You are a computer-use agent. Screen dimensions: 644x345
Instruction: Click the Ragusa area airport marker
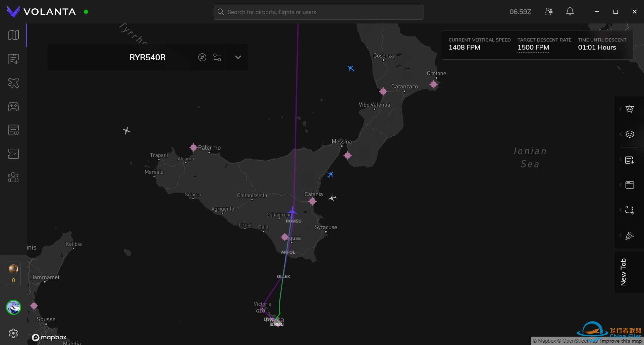(x=285, y=237)
